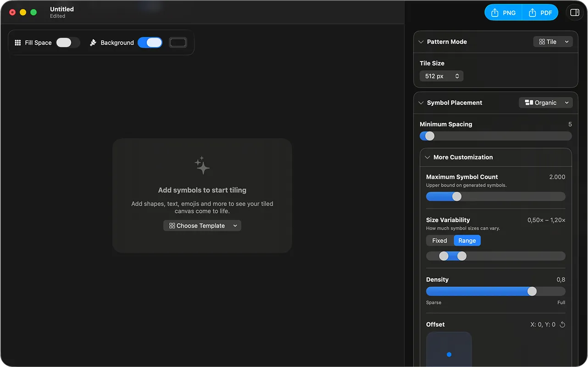Collapse the Pattern Mode section
The width and height of the screenshot is (588, 367).
click(x=421, y=41)
